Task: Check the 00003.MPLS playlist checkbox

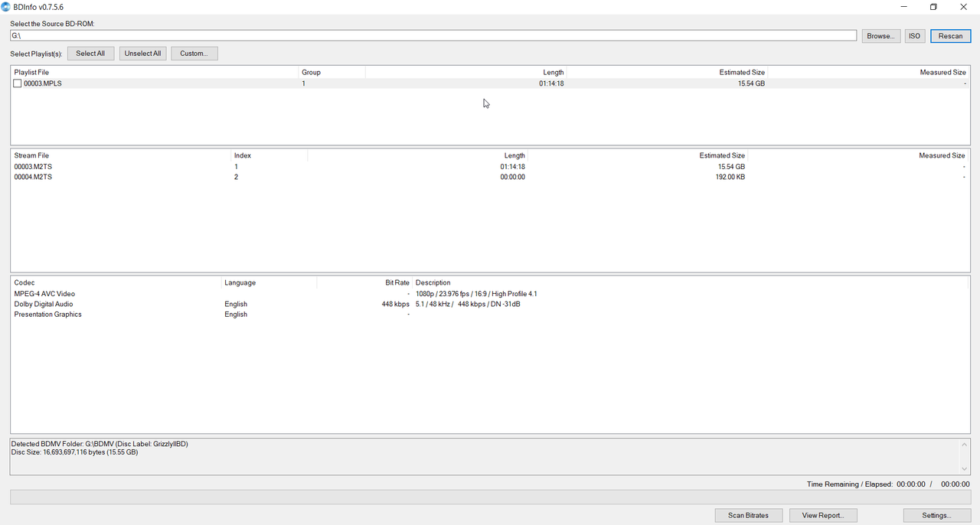Action: [x=18, y=83]
